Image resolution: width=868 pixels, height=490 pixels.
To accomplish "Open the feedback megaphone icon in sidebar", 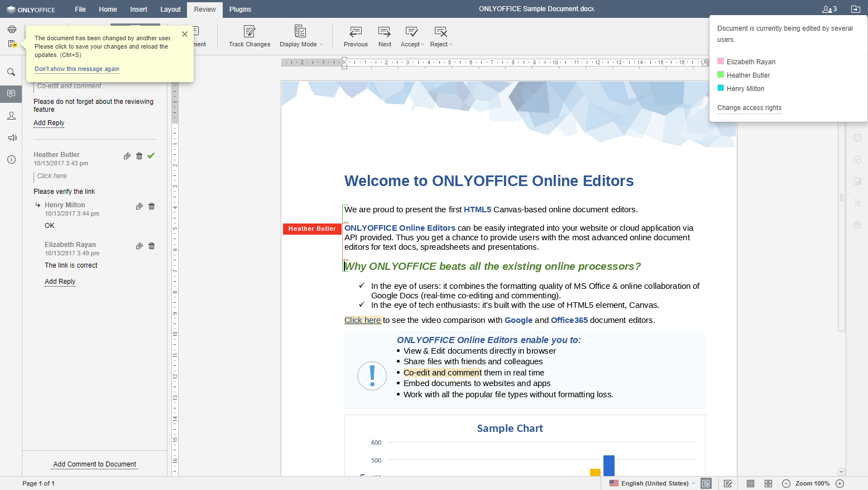I will pos(12,137).
